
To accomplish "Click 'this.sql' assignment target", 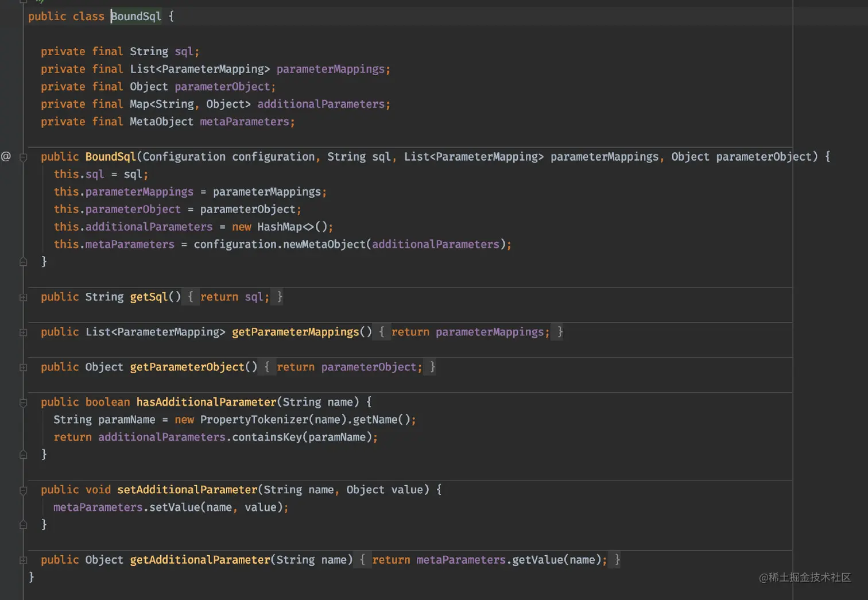I will pyautogui.click(x=79, y=174).
